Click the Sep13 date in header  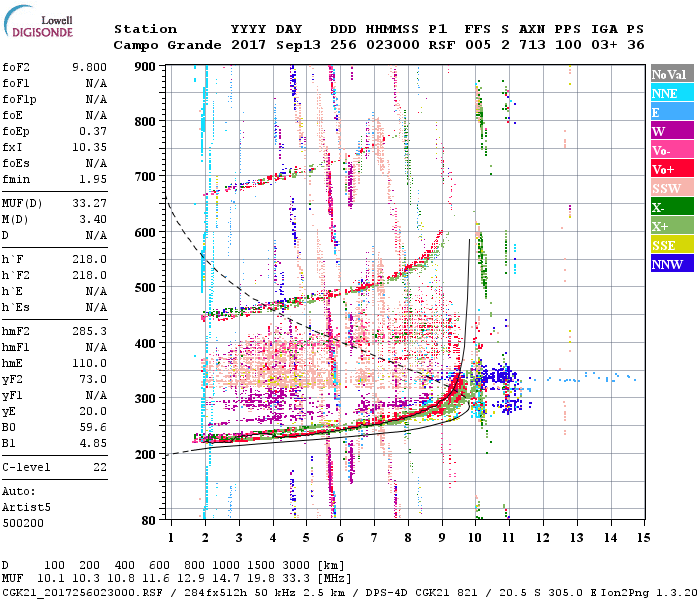pyautogui.click(x=298, y=45)
